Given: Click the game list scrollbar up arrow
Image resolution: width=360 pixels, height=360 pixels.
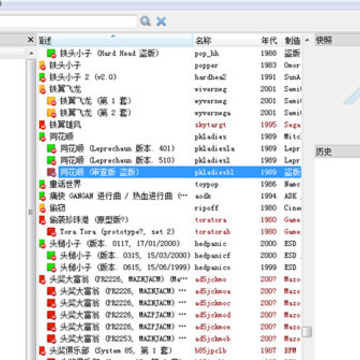Looking at the screenshot, I should pyautogui.click(x=307, y=40).
